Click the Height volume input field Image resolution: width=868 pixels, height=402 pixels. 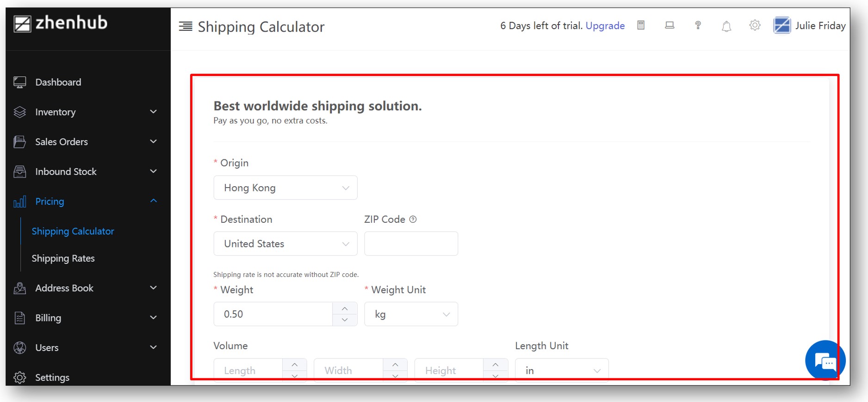point(449,370)
